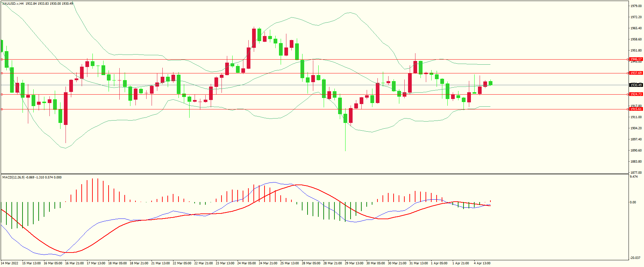Image resolution: width=644 pixels, height=267 pixels.
Task: Click the 1890.60 price scale label
Action: coord(636,151)
